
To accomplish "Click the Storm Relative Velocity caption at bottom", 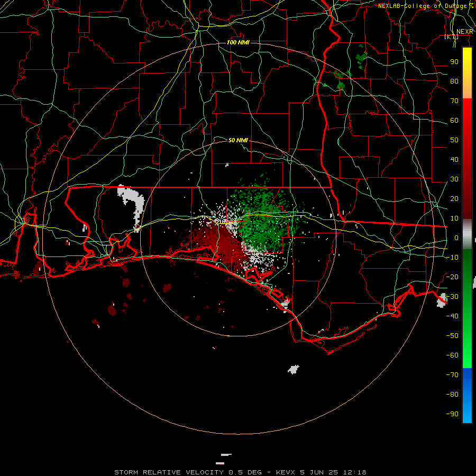I will (240, 472).
